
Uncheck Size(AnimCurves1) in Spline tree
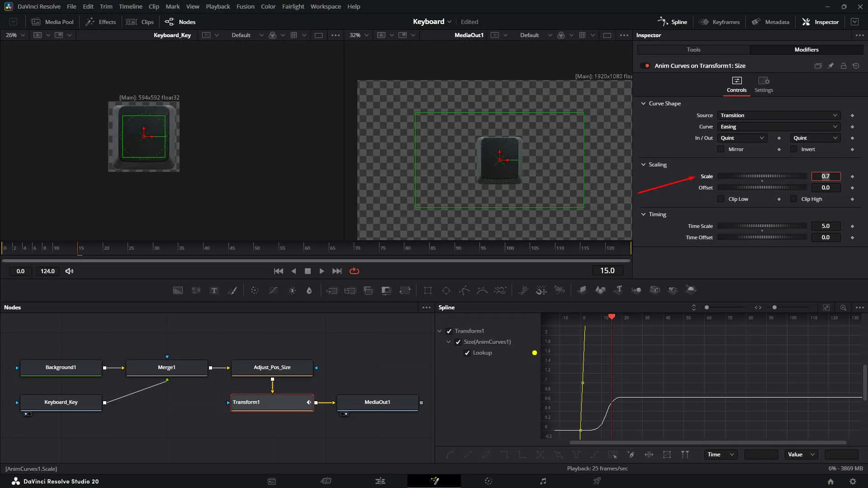pyautogui.click(x=458, y=342)
